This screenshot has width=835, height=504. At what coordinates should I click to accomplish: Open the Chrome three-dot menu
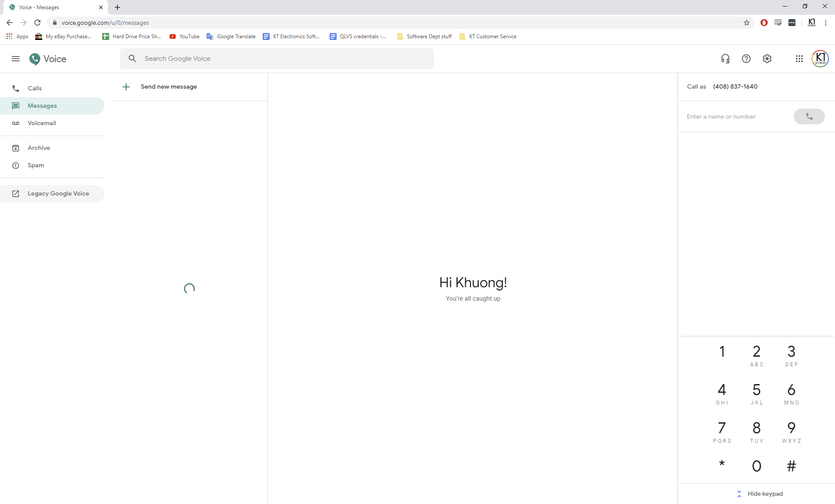point(825,23)
